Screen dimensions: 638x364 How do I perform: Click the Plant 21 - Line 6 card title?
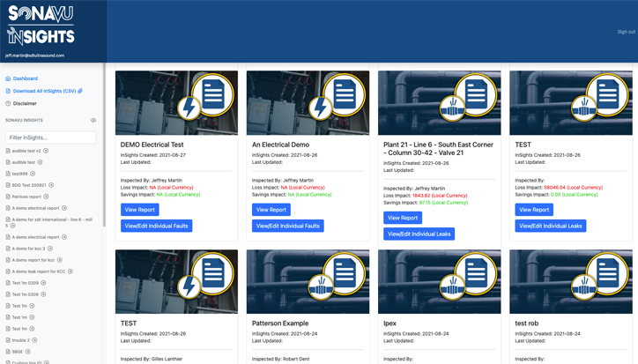tap(438, 149)
